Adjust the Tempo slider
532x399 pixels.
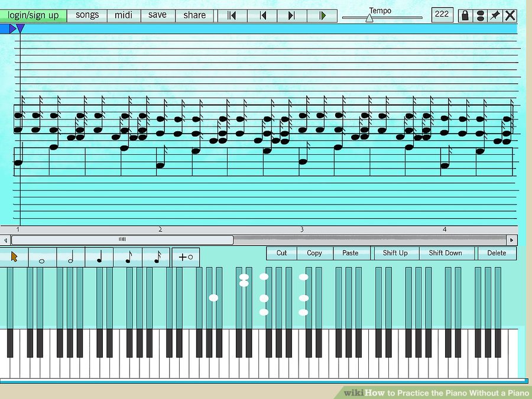pos(369,18)
